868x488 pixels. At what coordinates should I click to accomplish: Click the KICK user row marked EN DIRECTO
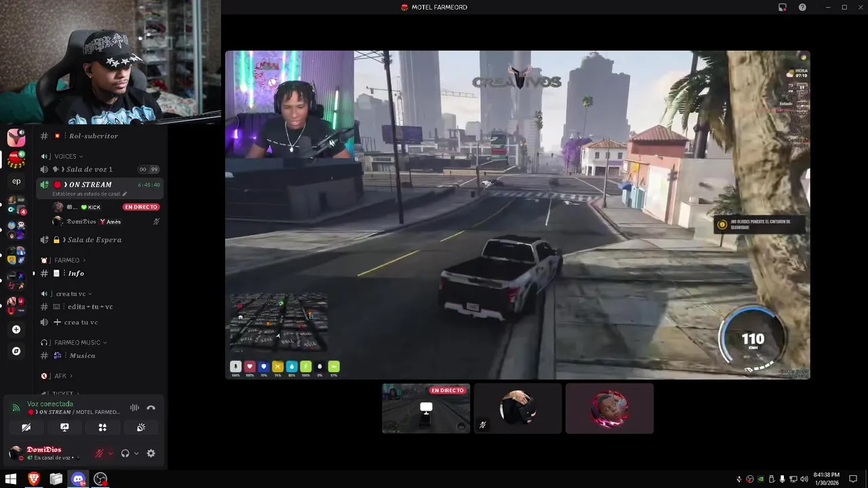(106, 207)
